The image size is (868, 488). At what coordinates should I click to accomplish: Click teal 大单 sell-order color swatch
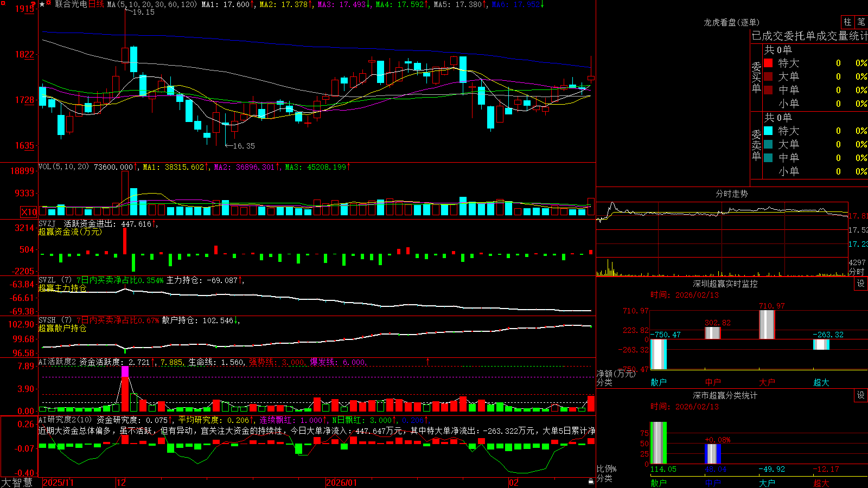click(x=768, y=144)
